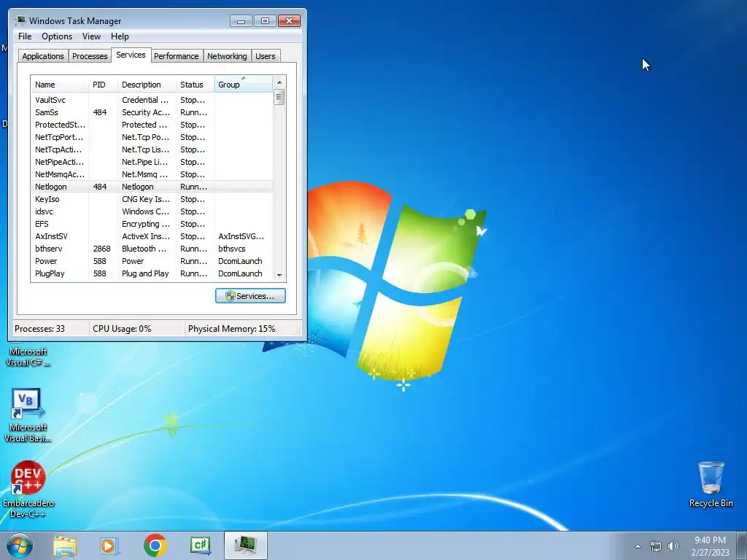Screen dimensions: 747x560
Task: Click the Physical Memory: 15% status entry
Action: click(x=231, y=329)
